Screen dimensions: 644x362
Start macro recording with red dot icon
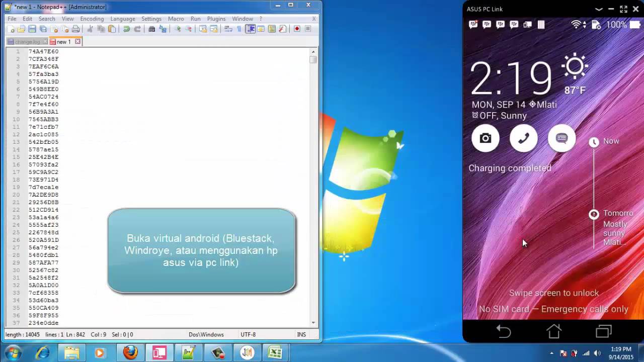point(297,29)
